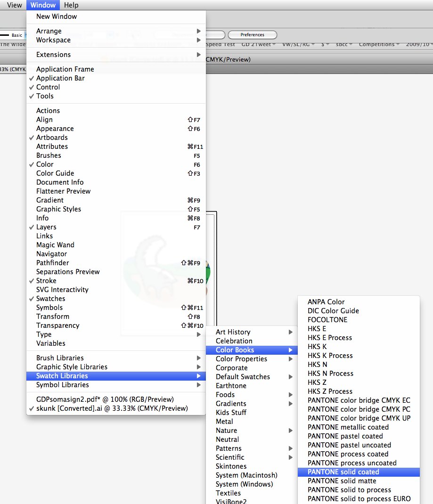This screenshot has width=433, height=504.
Task: Open Skintones swatch library
Action: tap(252, 466)
